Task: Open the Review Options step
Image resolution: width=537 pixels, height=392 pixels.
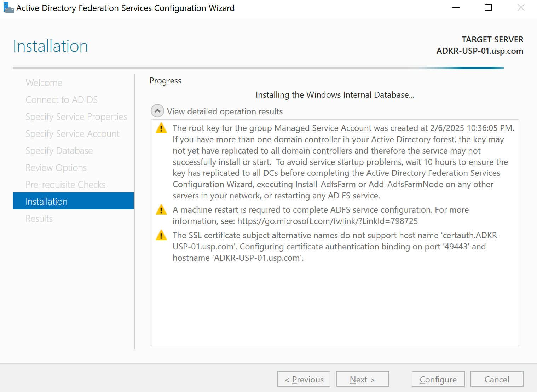Action: 56,168
